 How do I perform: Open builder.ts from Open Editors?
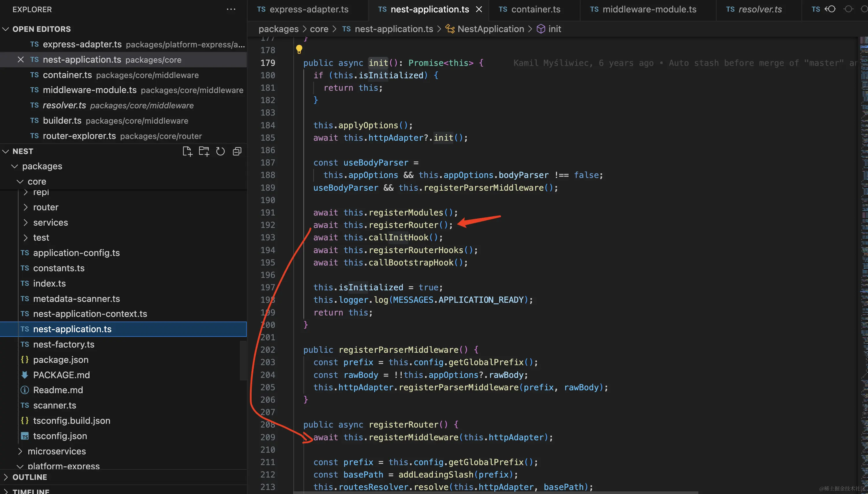(123, 121)
